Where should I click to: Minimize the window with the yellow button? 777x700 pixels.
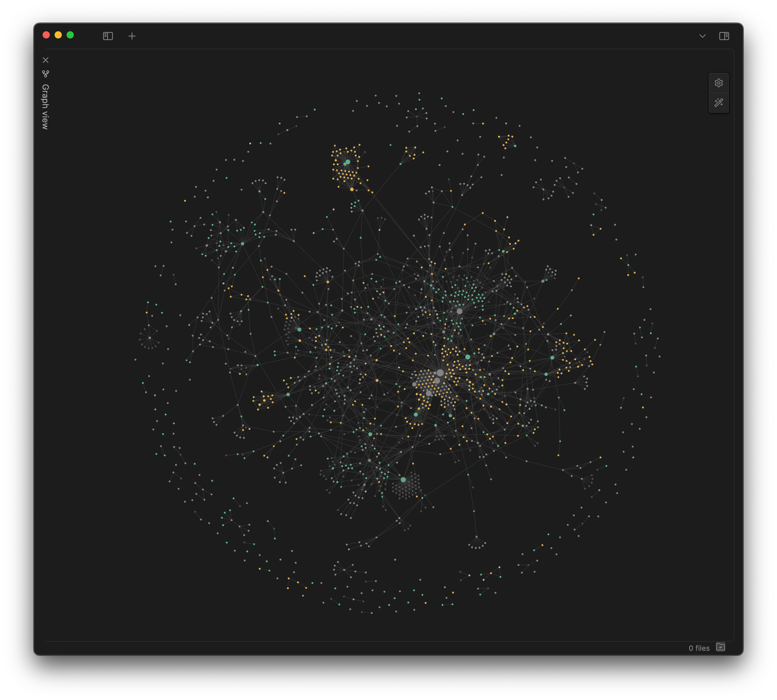[58, 35]
